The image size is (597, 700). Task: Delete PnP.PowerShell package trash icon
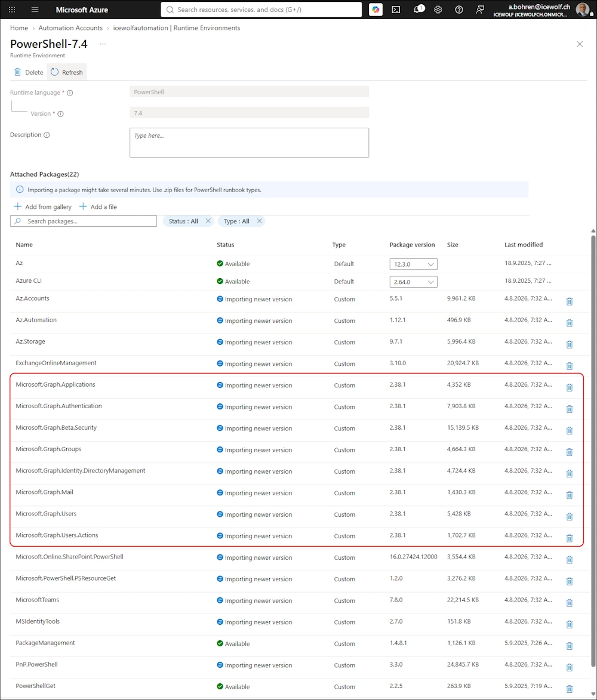pos(570,667)
